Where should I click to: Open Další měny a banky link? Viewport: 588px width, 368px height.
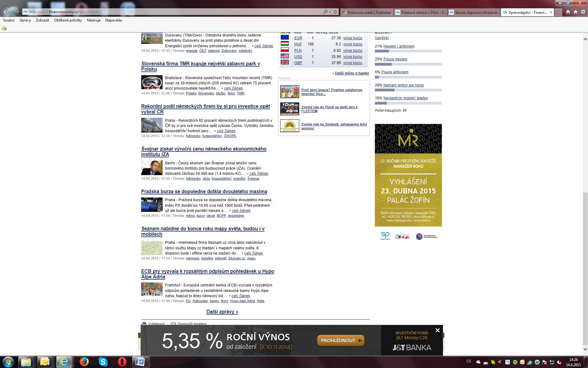point(352,73)
